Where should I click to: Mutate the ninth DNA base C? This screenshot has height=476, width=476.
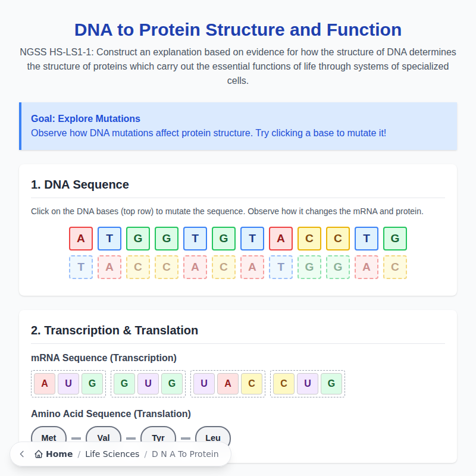click(x=309, y=238)
